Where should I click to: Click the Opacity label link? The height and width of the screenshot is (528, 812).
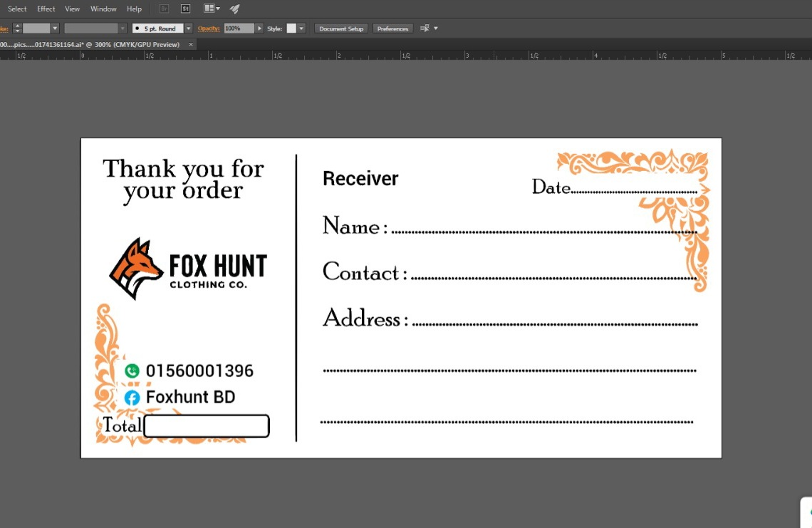pyautogui.click(x=209, y=29)
